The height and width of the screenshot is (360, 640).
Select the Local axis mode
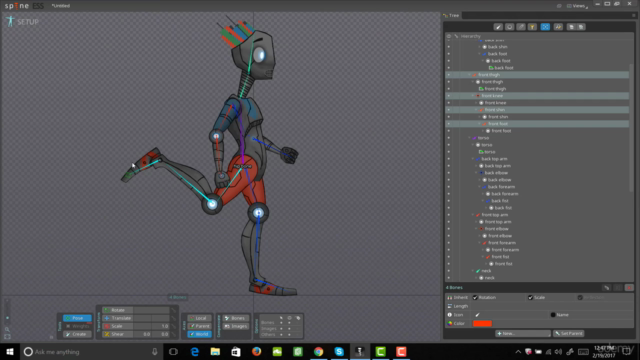199,318
